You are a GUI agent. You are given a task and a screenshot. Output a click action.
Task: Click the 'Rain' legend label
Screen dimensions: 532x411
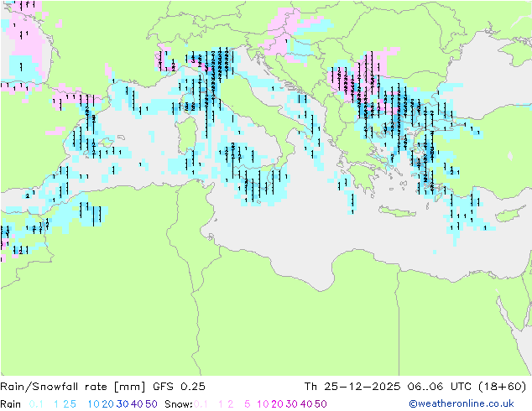pyautogui.click(x=11, y=404)
